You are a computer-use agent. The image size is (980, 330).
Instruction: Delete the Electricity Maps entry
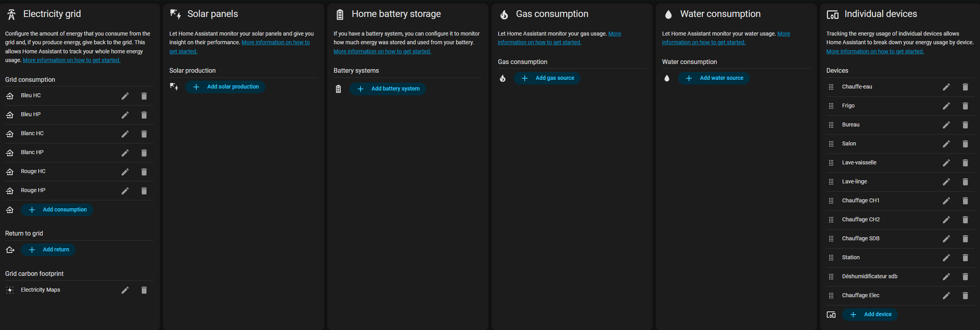144,290
